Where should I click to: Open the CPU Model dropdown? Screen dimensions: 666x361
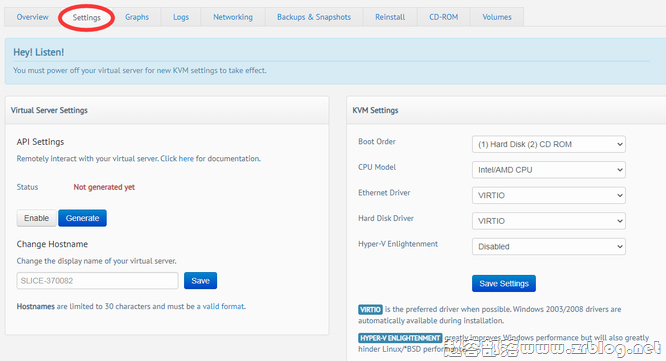(x=548, y=170)
